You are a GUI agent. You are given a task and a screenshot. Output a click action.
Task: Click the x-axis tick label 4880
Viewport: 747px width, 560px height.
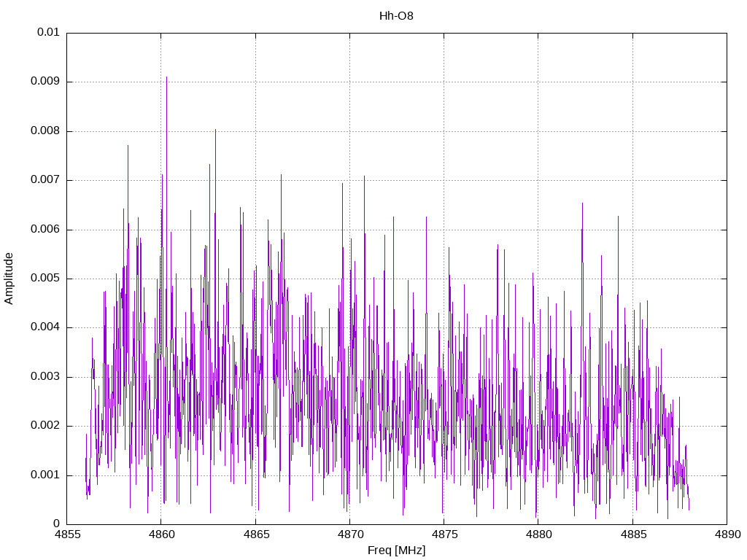[x=538, y=534]
